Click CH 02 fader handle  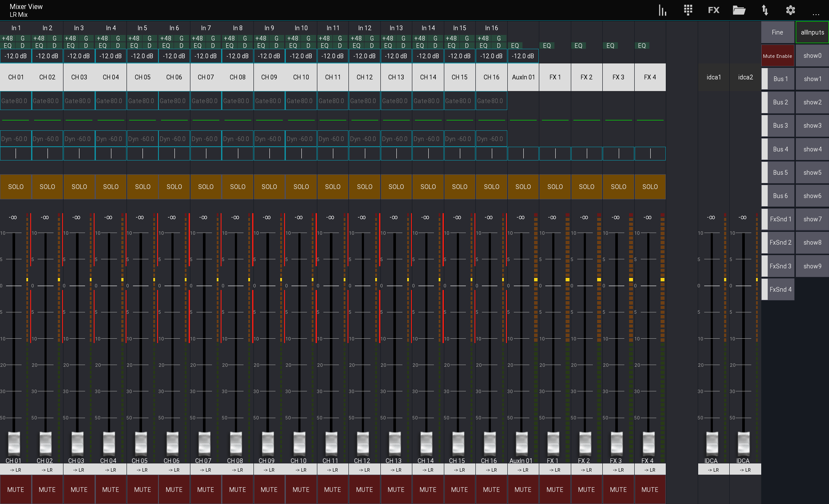click(45, 443)
